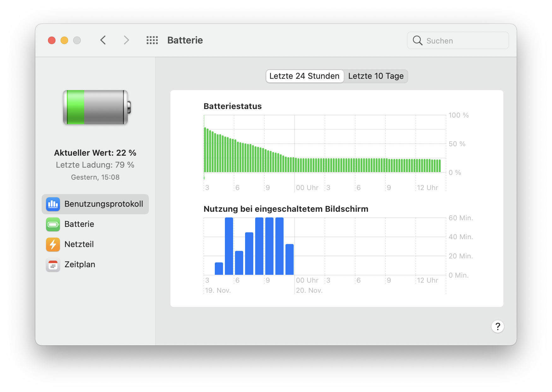Image resolution: width=552 pixels, height=392 pixels.
Task: Click the magnifying glass search icon
Action: (417, 40)
